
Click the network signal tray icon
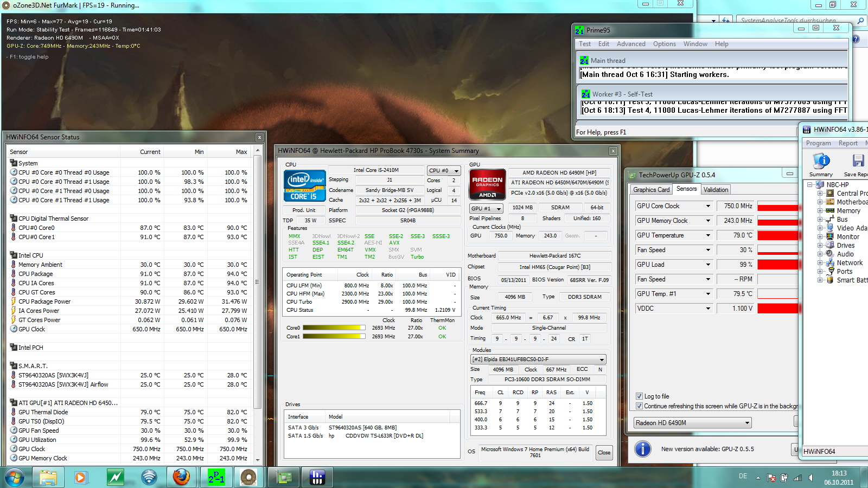pos(797,478)
